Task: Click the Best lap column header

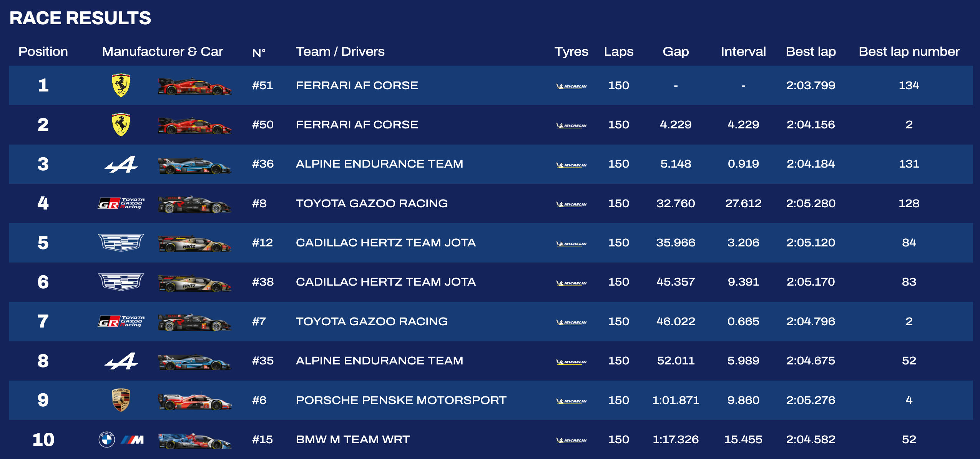Action: tap(811, 52)
